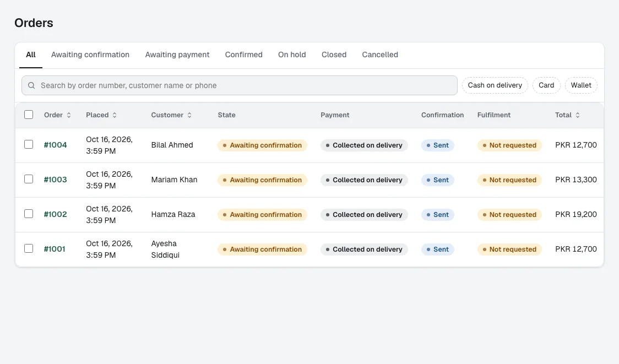The width and height of the screenshot is (619, 364).
Task: Toggle the select-all orders checkbox
Action: (29, 115)
